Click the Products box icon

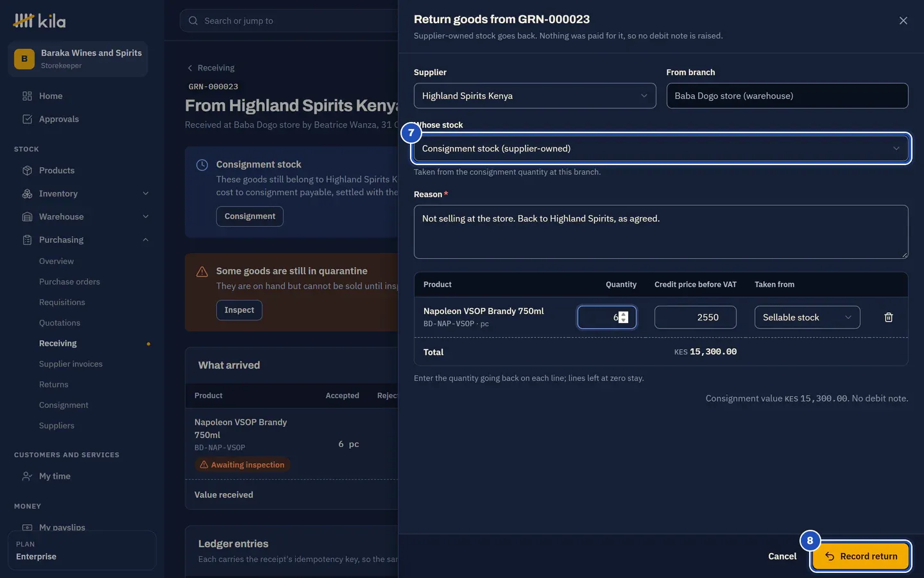click(x=27, y=170)
